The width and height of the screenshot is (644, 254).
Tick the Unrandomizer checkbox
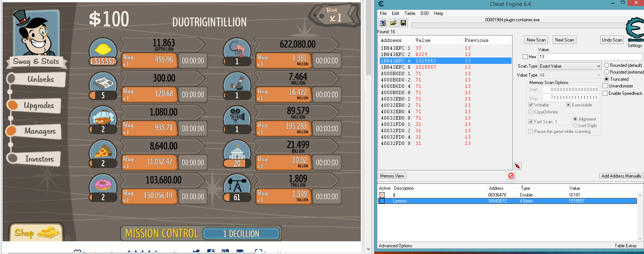tap(605, 86)
